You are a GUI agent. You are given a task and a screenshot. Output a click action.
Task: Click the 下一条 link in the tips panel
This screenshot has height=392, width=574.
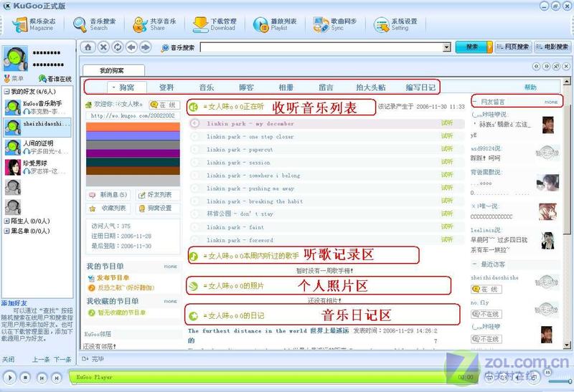62,360
